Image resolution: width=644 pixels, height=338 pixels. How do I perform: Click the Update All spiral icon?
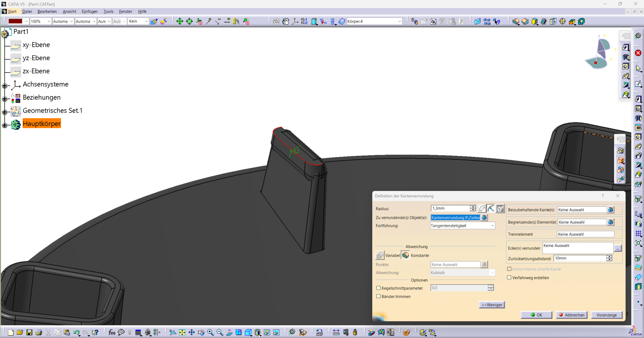[276, 21]
